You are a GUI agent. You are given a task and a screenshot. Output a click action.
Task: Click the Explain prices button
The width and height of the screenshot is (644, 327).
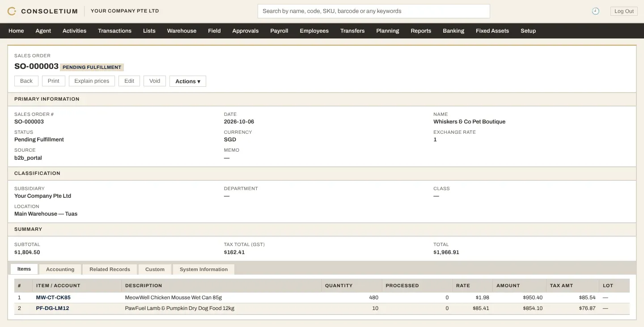click(x=92, y=81)
